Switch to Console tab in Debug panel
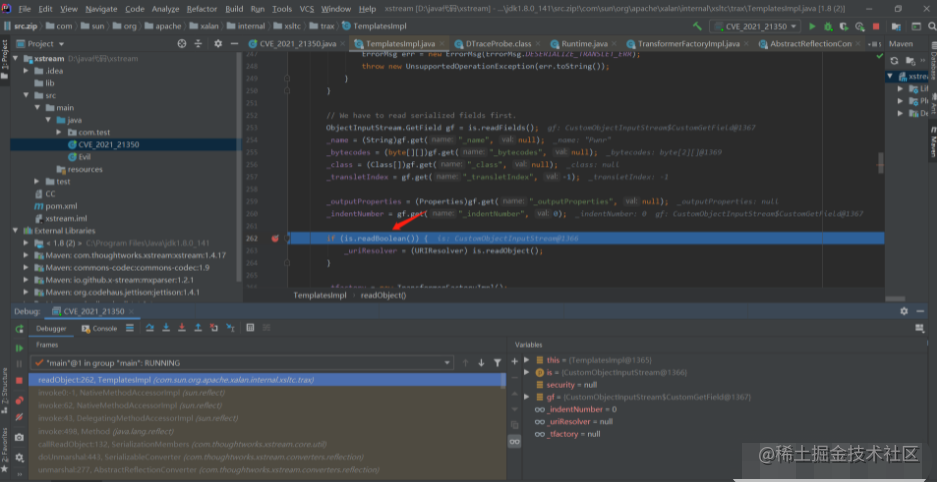The height and width of the screenshot is (482, 937). tap(99, 329)
